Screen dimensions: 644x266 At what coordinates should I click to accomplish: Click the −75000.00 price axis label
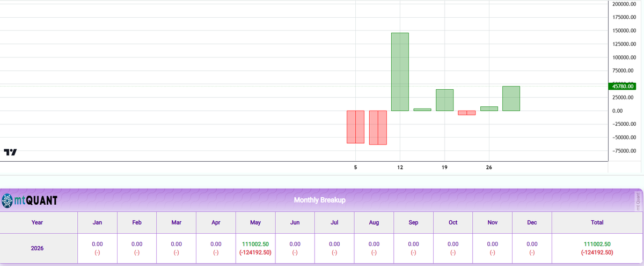pyautogui.click(x=624, y=150)
